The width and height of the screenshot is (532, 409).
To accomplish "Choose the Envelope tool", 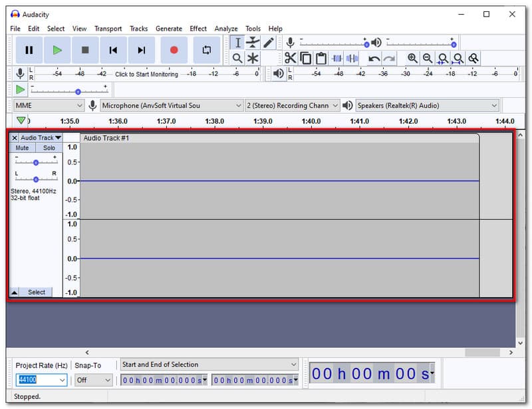I will [253, 43].
